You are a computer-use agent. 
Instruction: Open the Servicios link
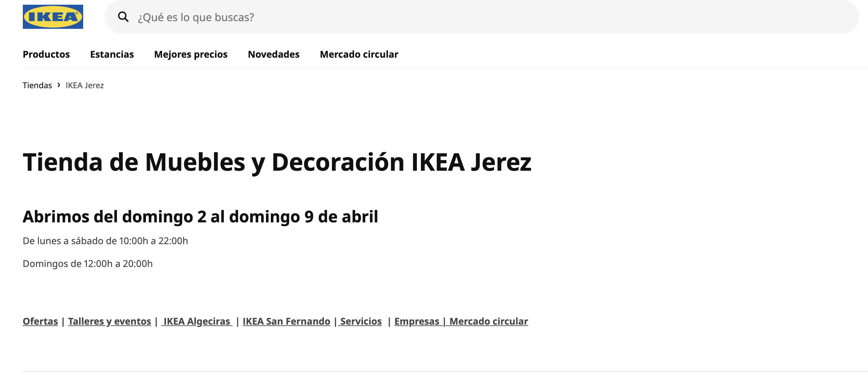(361, 321)
